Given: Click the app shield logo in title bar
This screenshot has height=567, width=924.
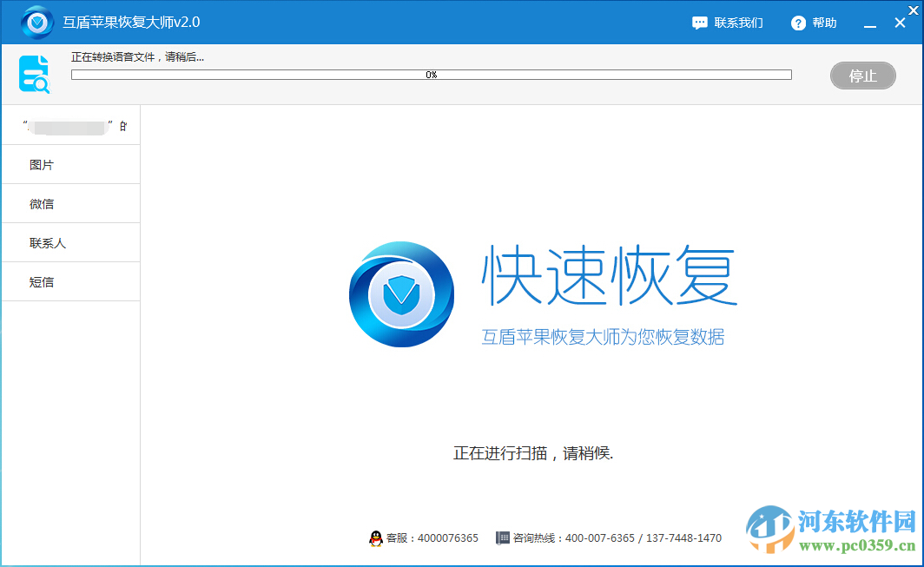Looking at the screenshot, I should 36,22.
